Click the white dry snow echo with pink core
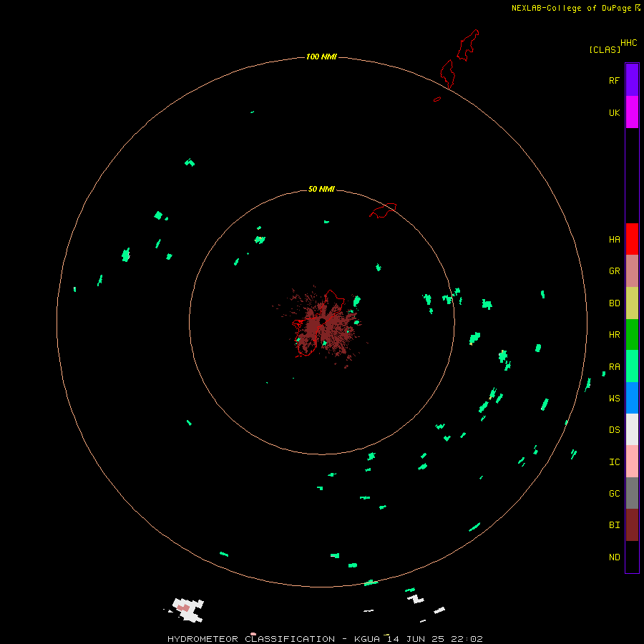 [188, 610]
